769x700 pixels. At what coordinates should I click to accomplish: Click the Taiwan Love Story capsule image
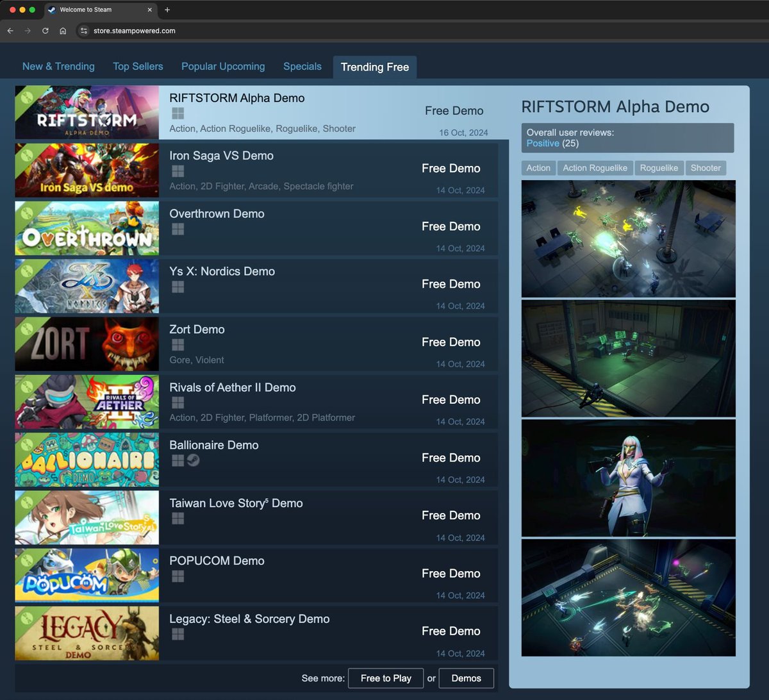[x=87, y=518]
